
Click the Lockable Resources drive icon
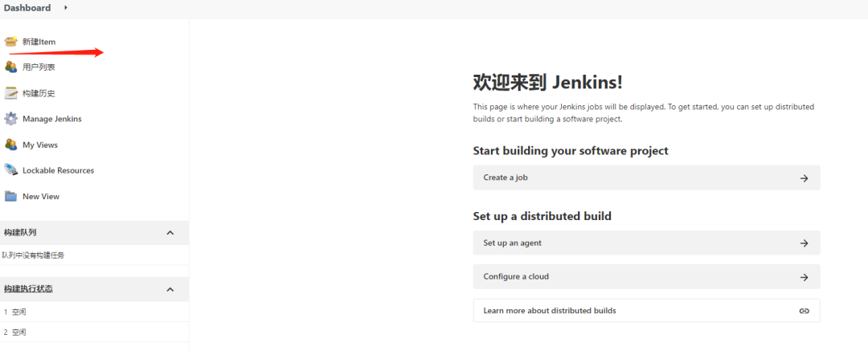[10, 170]
